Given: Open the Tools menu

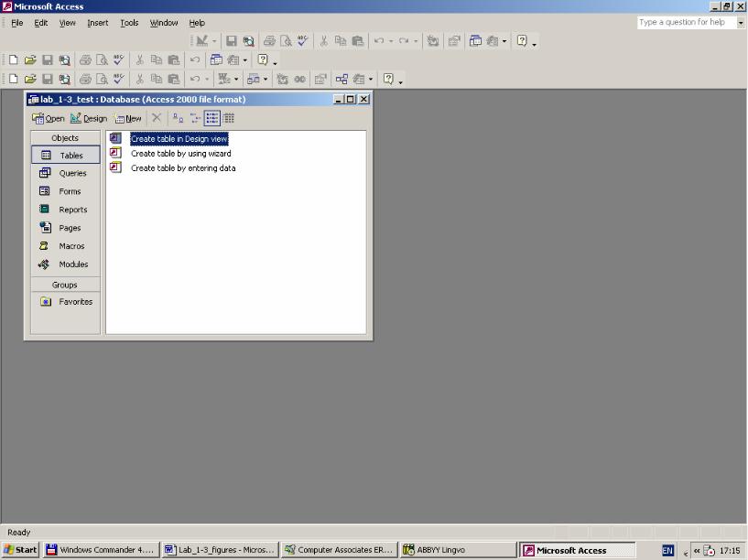Looking at the screenshot, I should click(x=129, y=23).
